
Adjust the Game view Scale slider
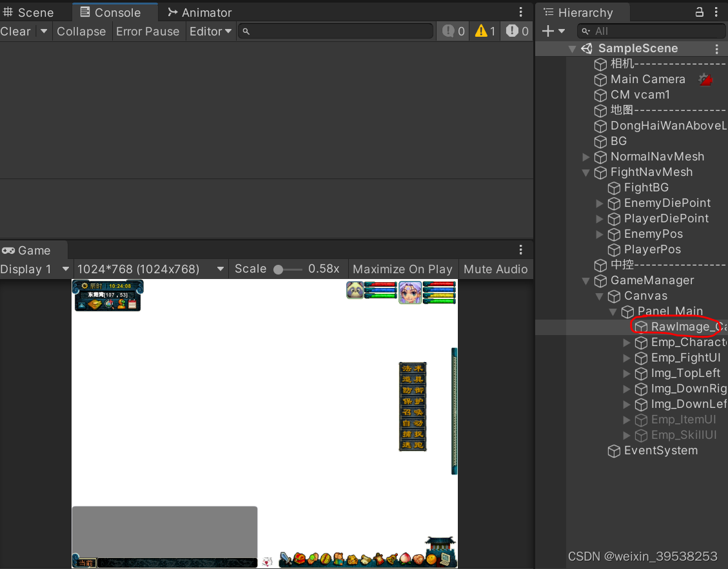coord(288,269)
